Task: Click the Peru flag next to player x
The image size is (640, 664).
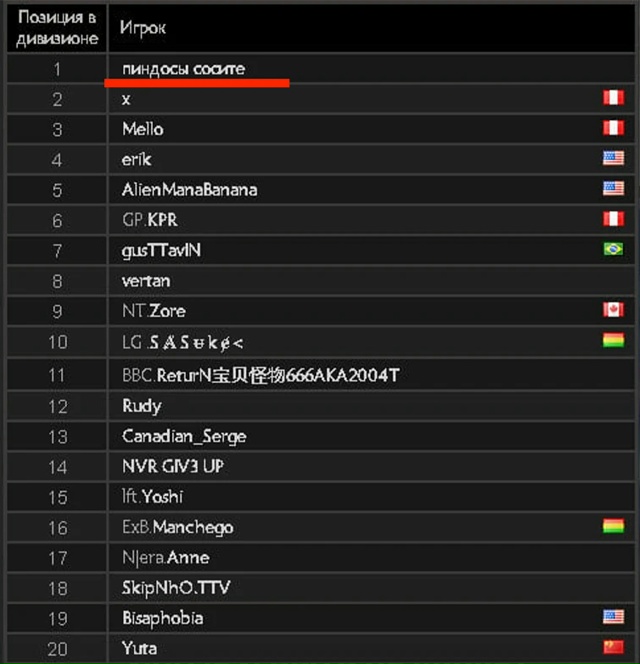Action: point(612,98)
